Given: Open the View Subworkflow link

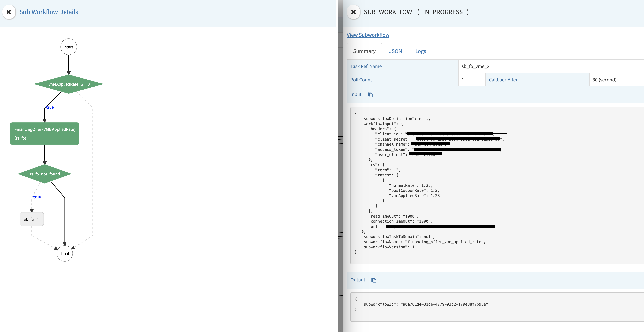Looking at the screenshot, I should pyautogui.click(x=368, y=35).
